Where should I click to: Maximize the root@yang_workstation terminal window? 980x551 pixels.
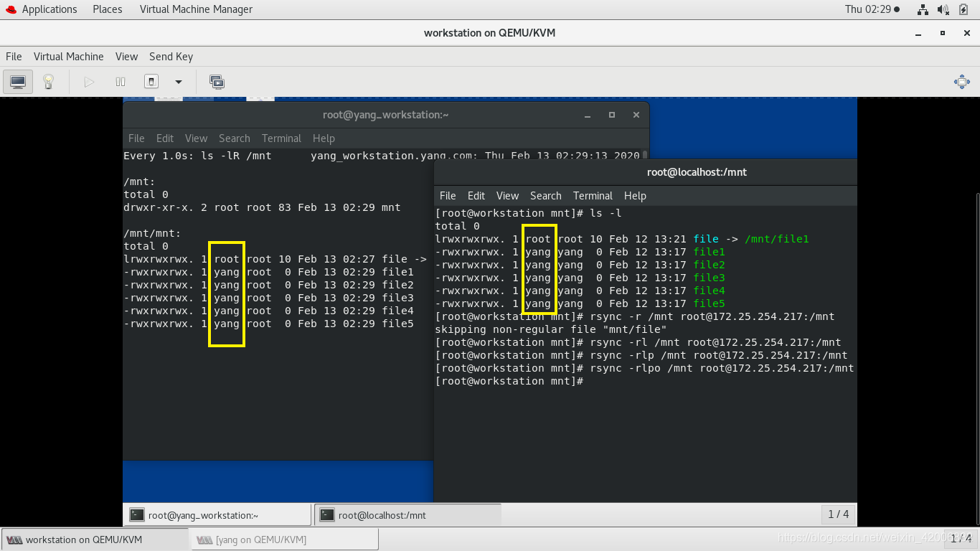[x=612, y=115]
